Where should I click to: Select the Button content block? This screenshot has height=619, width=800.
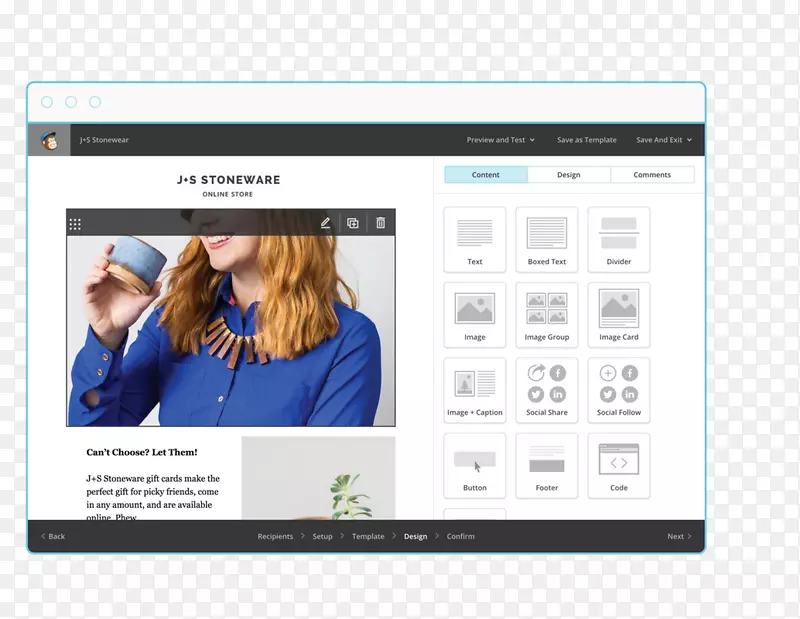click(x=474, y=466)
